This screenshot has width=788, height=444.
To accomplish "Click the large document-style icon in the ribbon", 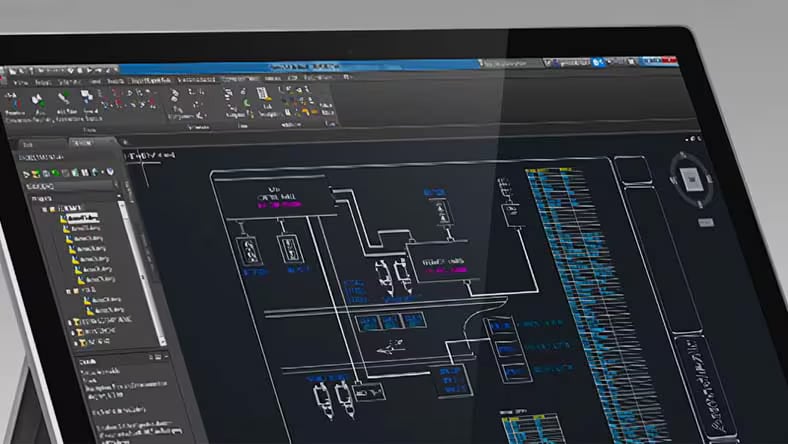I will pyautogui.click(x=262, y=95).
